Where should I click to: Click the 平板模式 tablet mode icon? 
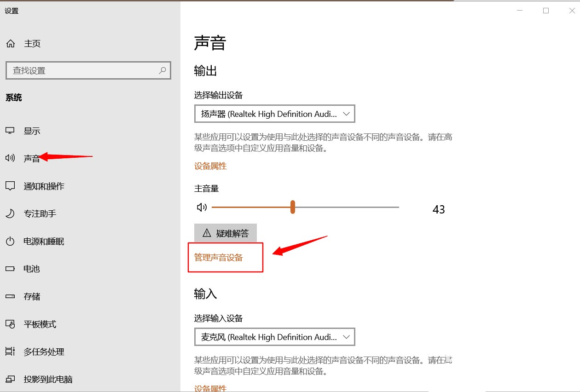coord(10,324)
